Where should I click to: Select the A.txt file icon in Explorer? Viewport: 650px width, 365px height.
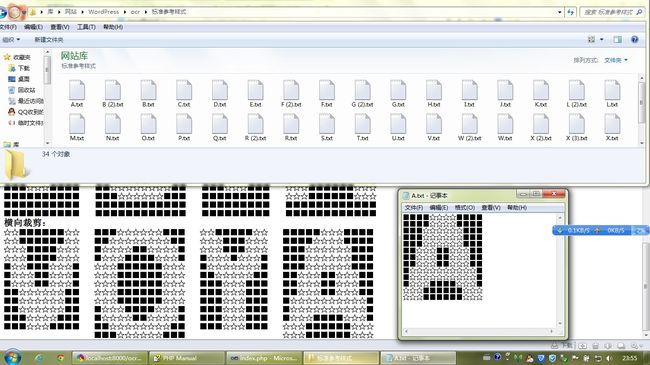tap(77, 90)
